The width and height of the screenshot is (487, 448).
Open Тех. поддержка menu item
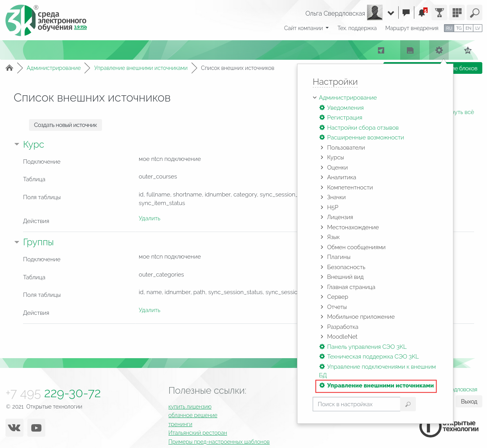(357, 28)
